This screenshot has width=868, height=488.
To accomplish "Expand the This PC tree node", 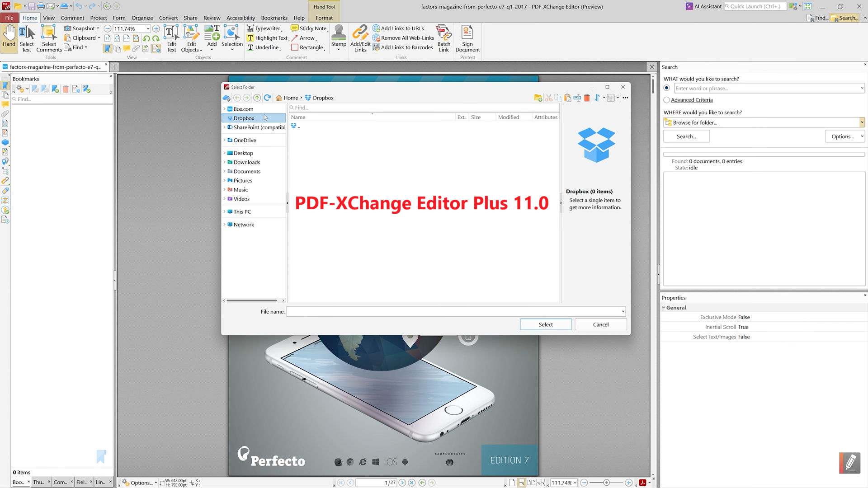I will (x=224, y=211).
